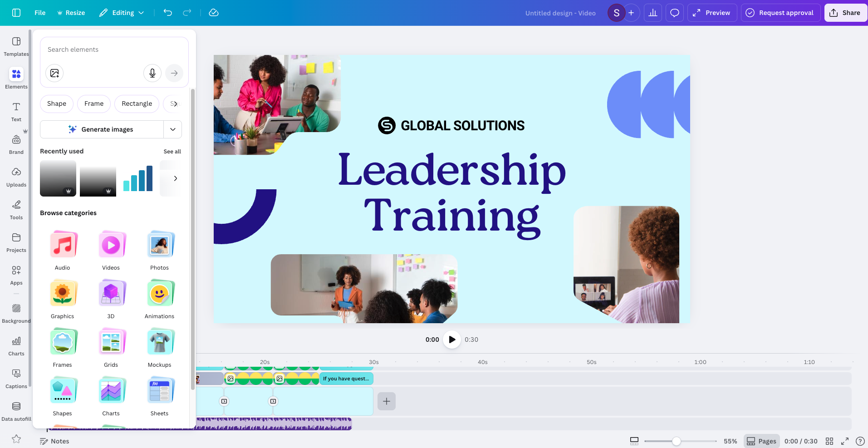Toggle the Pages view

pyautogui.click(x=761, y=441)
